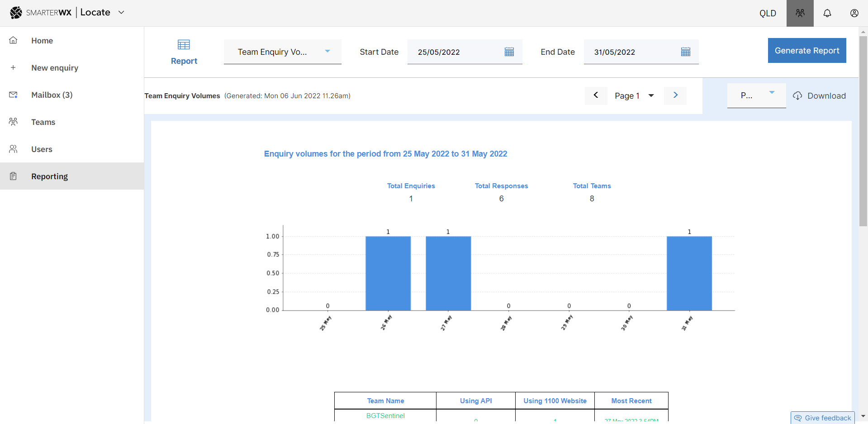Open the Start Date calendar picker icon
This screenshot has width=868, height=424.
point(509,52)
